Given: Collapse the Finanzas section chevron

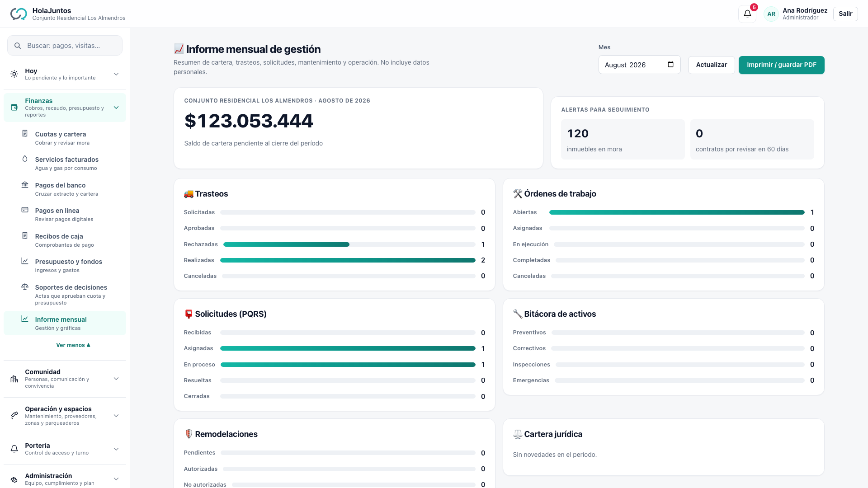Looking at the screenshot, I should (x=116, y=108).
